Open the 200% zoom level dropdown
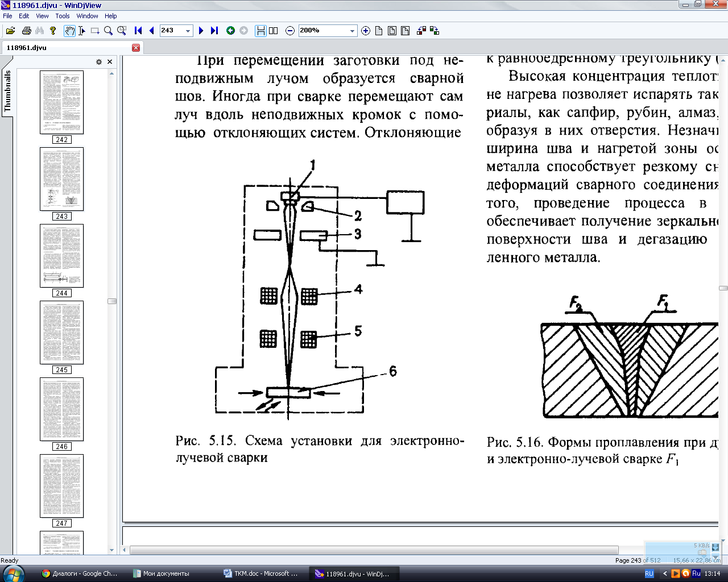Image resolution: width=728 pixels, height=582 pixels. click(352, 31)
